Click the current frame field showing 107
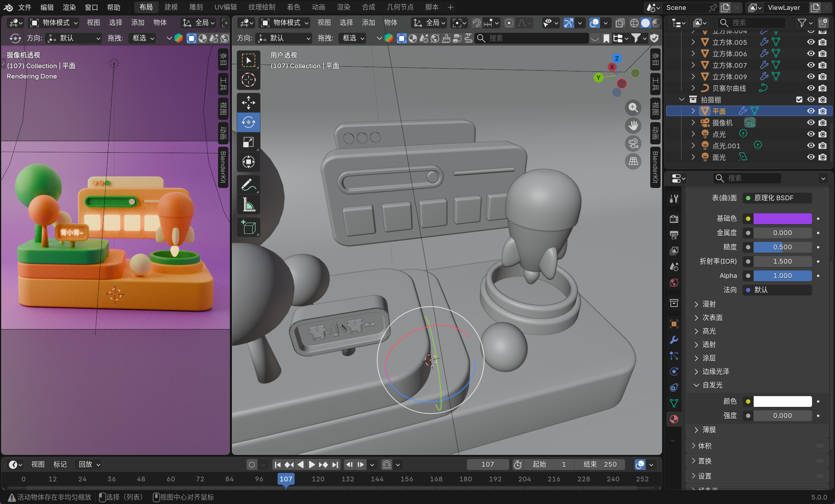The height and width of the screenshot is (504, 835). [x=487, y=464]
